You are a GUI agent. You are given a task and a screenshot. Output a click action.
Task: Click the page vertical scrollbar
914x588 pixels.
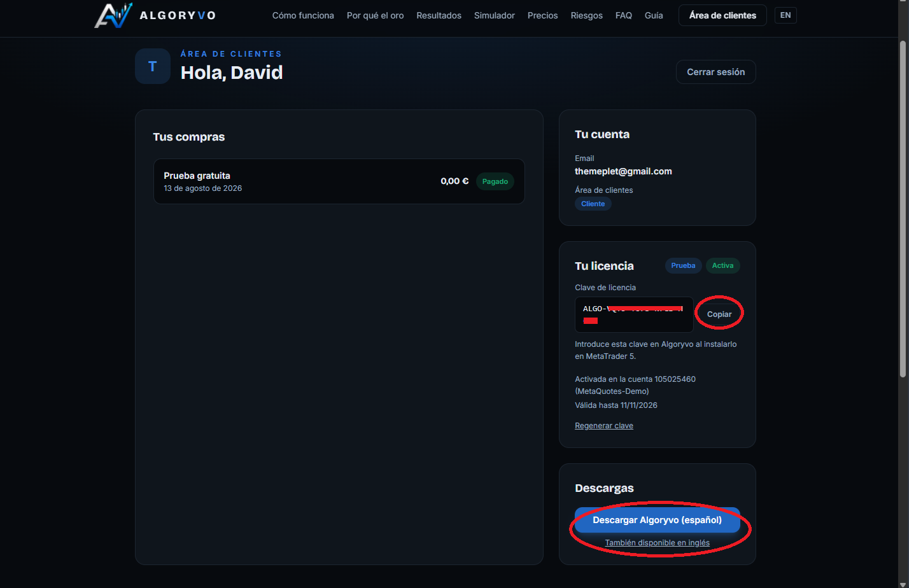(903, 210)
